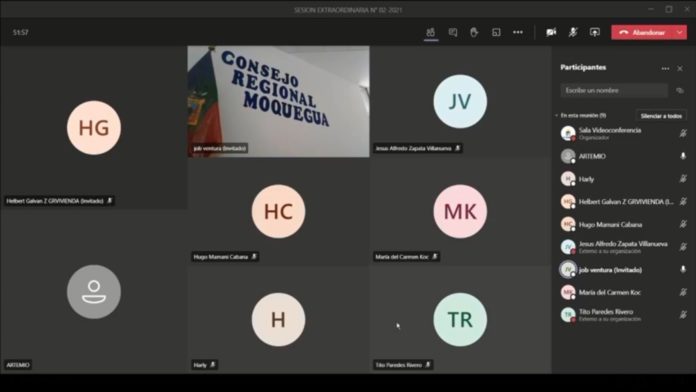
Task: Select job ventura's Consejo Regional Moquegua video
Action: [x=278, y=102]
